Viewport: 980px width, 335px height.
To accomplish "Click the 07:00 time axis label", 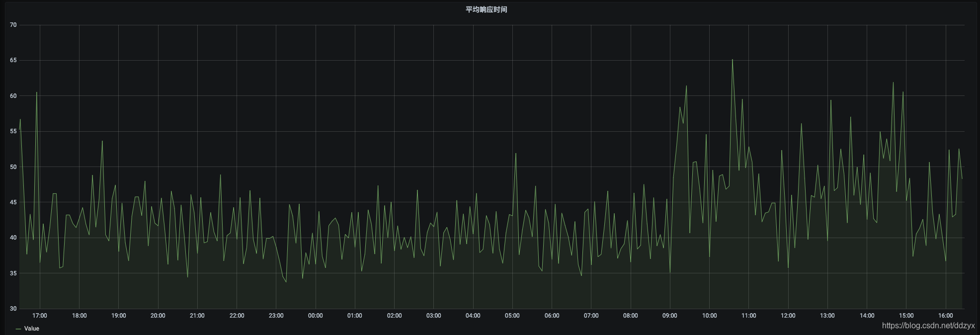I will [x=591, y=316].
